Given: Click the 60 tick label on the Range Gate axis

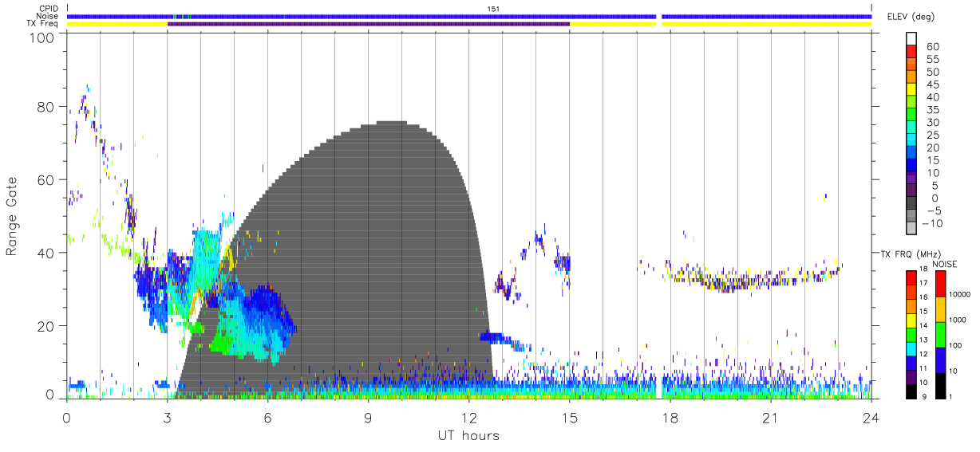Looking at the screenshot, I should (x=46, y=180).
